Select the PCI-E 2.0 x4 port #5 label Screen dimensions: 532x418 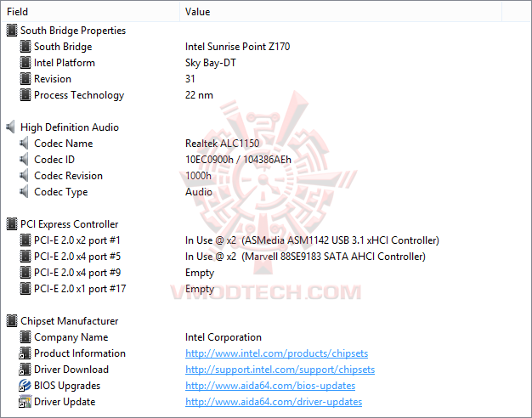[77, 257]
